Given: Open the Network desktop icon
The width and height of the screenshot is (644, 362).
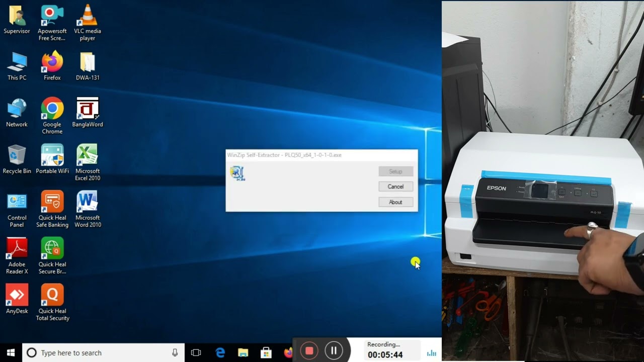Looking at the screenshot, I should pyautogui.click(x=17, y=113).
